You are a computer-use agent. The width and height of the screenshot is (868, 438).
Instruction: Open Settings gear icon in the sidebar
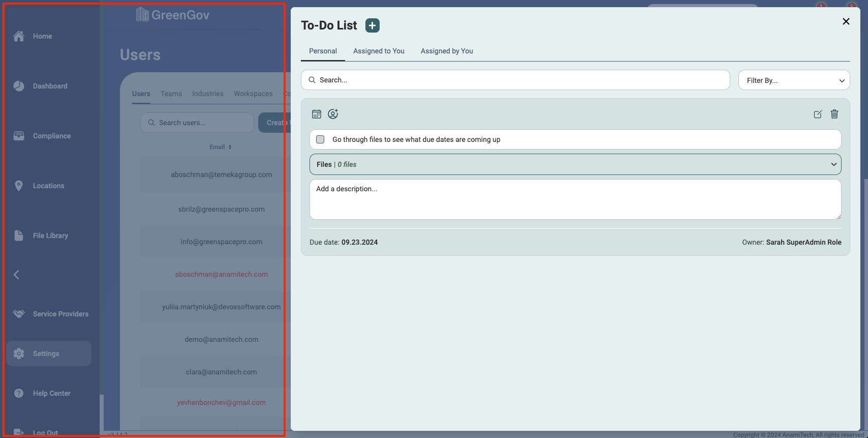pyautogui.click(x=19, y=354)
